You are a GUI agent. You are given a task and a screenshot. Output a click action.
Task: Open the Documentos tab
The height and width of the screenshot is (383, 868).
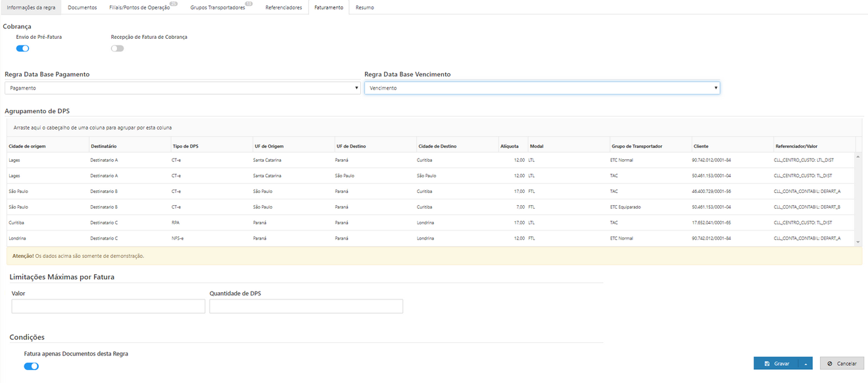pyautogui.click(x=82, y=7)
